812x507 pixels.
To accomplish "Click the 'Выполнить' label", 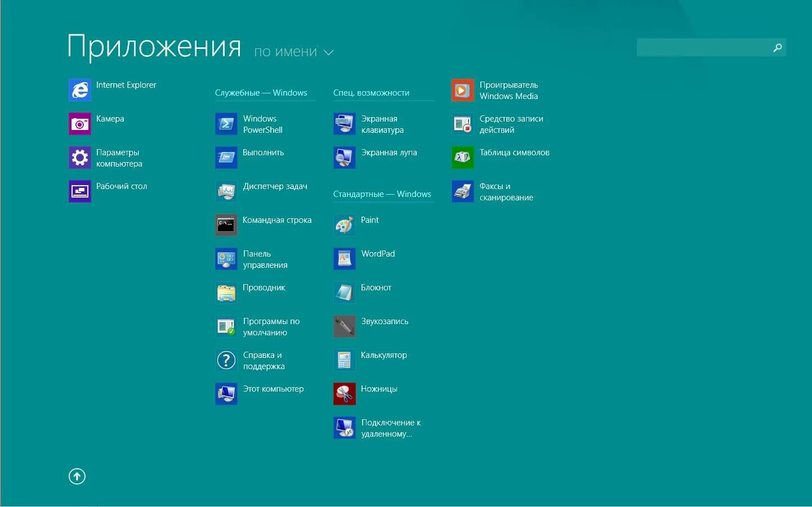I will 264,152.
